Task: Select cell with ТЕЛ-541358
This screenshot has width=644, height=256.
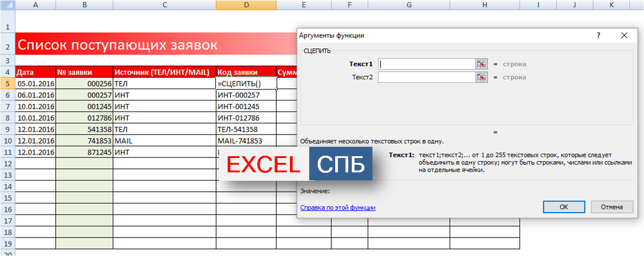Action: tap(246, 129)
